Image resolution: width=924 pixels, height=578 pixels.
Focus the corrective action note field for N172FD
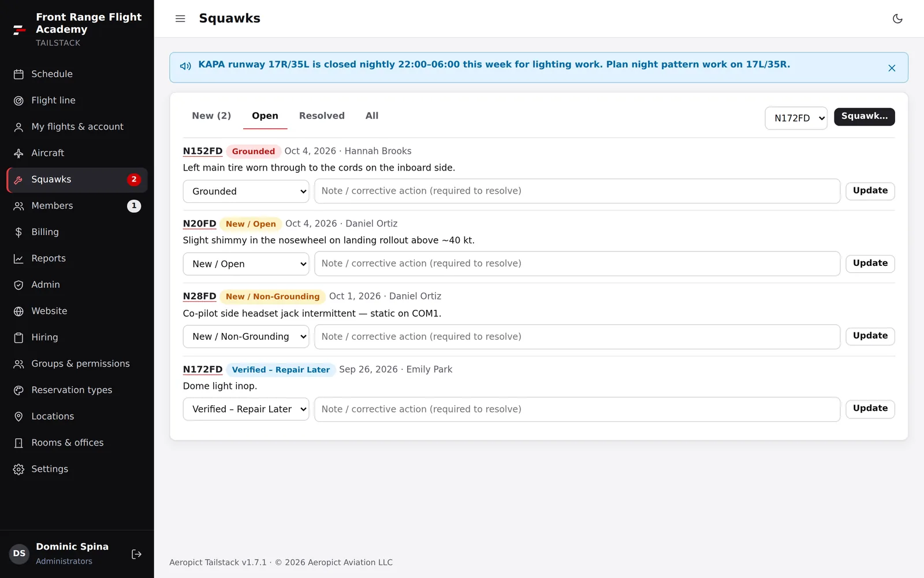577,409
